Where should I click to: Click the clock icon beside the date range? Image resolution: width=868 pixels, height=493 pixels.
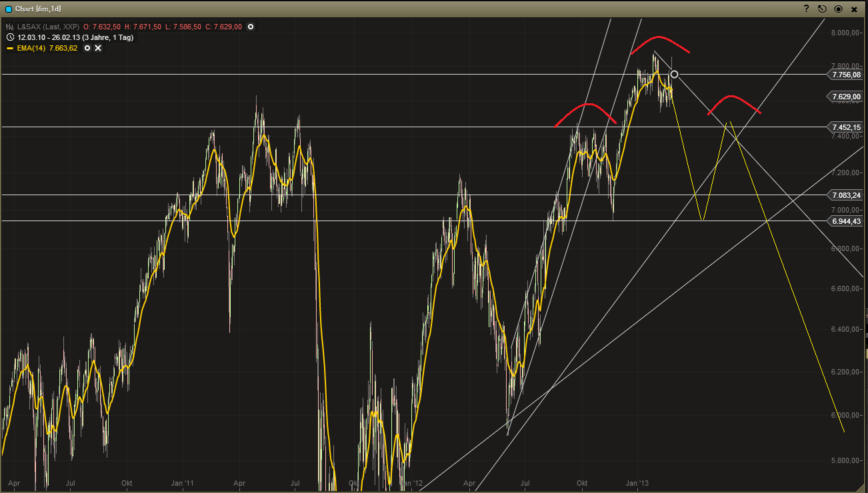click(10, 37)
